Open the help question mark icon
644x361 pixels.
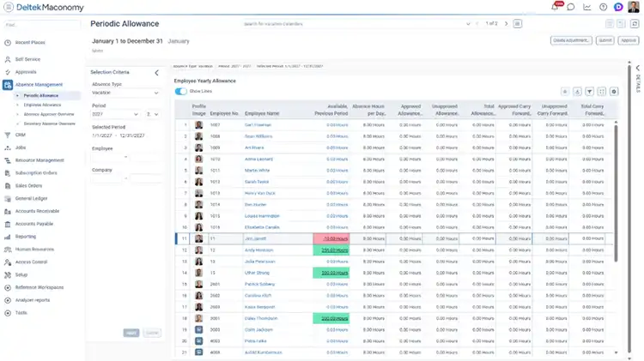point(603,7)
